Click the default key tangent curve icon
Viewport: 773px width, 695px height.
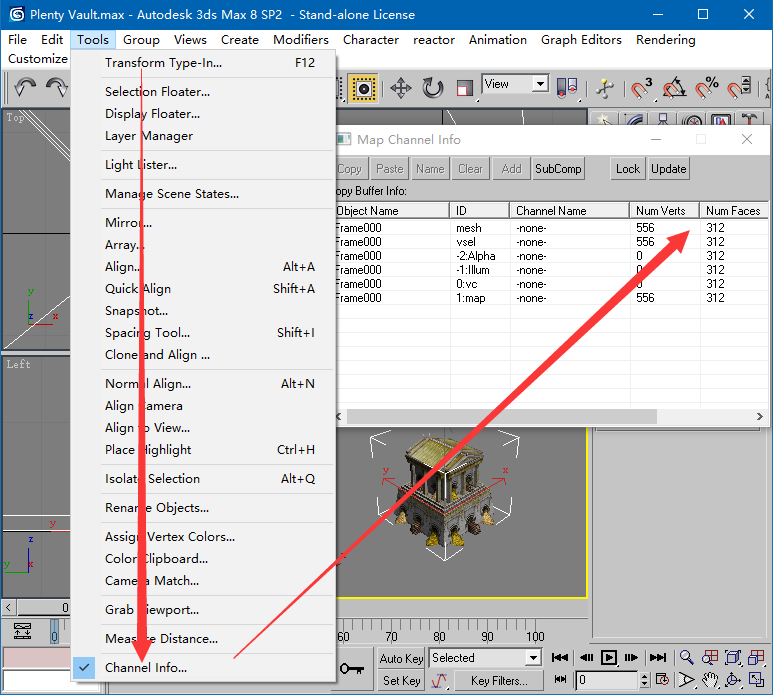click(x=439, y=681)
